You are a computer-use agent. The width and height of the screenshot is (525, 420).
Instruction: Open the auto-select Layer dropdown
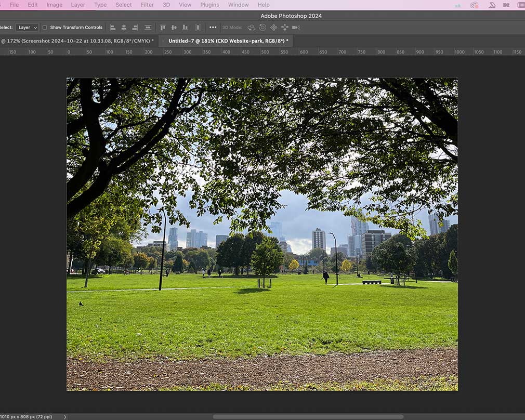(27, 28)
